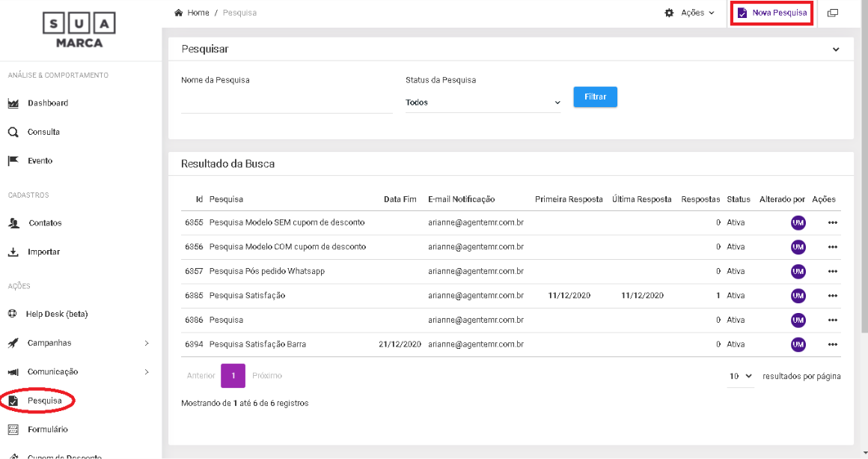
Task: Click the Importar download icon
Action: point(13,252)
